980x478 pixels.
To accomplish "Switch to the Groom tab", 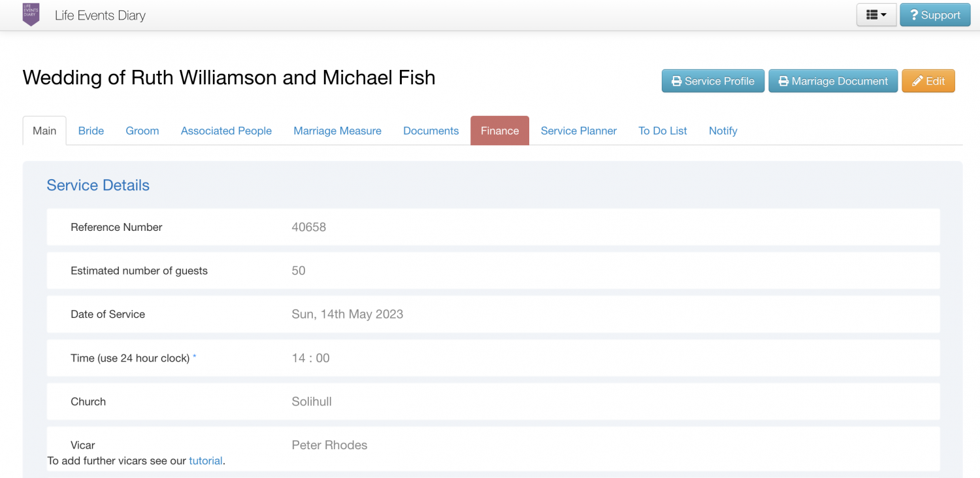I will click(x=142, y=131).
